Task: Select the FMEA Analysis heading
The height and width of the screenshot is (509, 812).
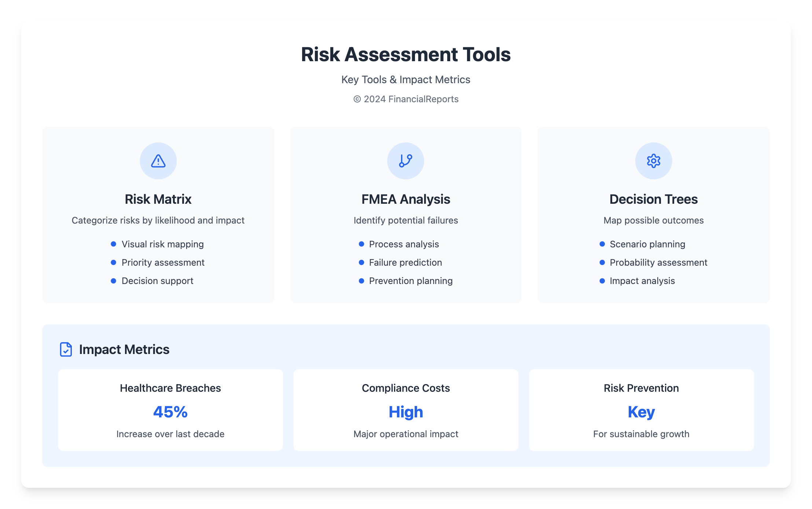Action: 405,199
